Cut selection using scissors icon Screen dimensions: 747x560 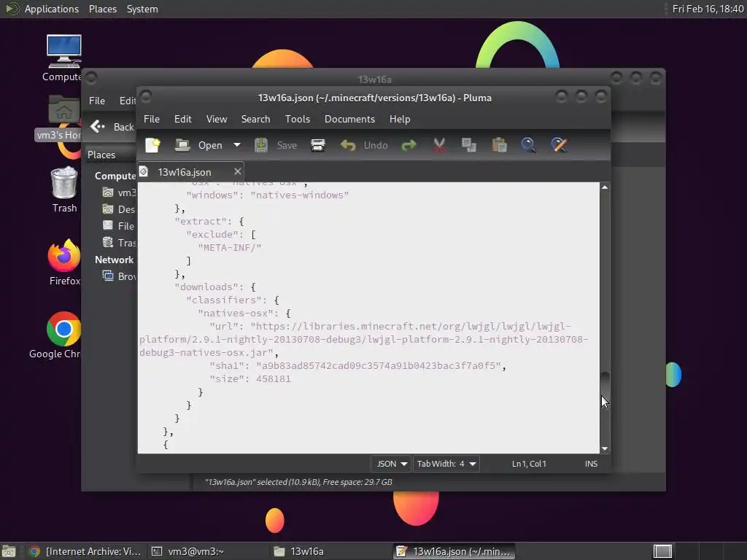coord(438,145)
